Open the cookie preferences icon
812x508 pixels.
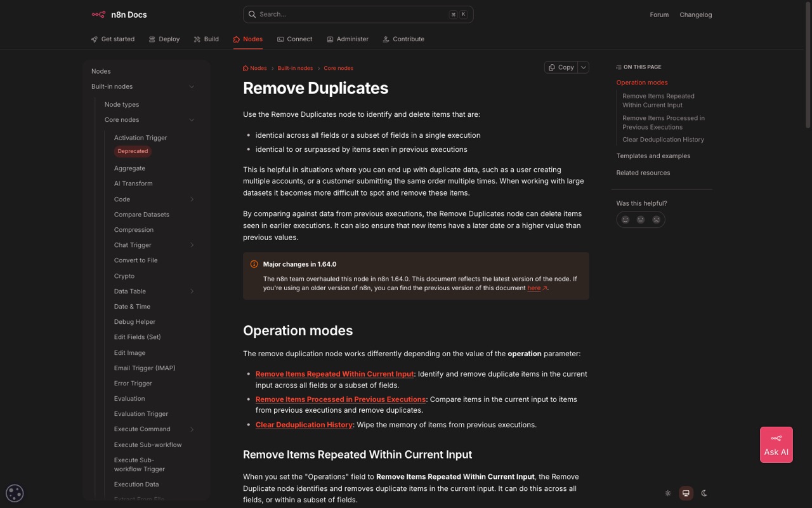[x=15, y=493]
